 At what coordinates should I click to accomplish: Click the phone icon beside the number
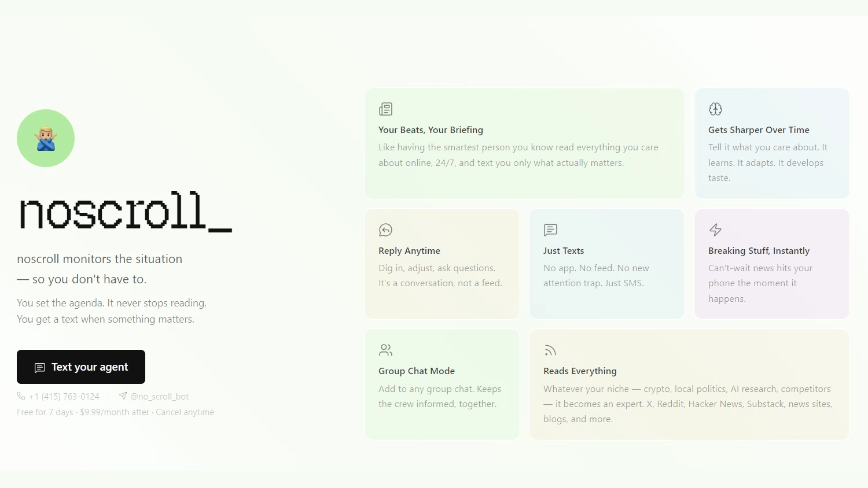(21, 396)
